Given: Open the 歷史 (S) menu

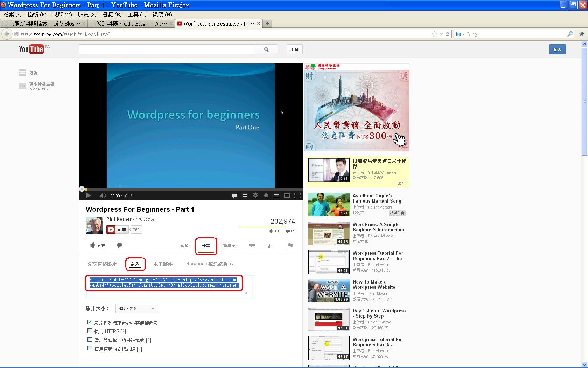Looking at the screenshot, I should coord(87,14).
